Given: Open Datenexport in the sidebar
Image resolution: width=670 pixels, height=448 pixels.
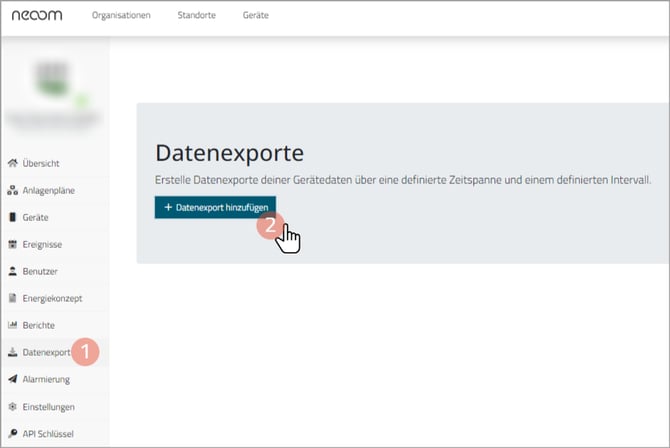Looking at the screenshot, I should coord(45,353).
